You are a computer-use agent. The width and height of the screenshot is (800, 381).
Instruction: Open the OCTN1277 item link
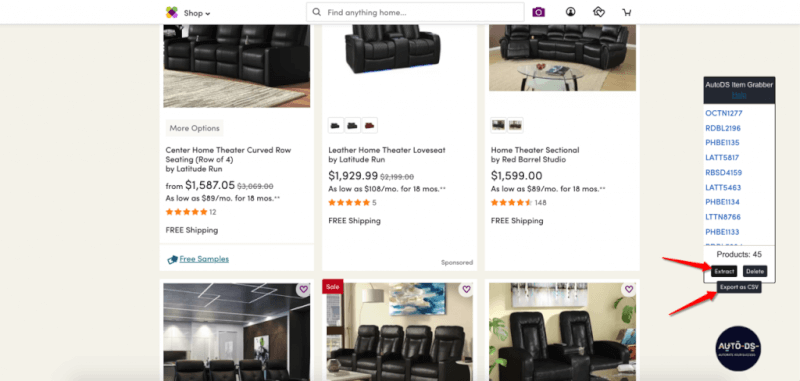pos(723,113)
